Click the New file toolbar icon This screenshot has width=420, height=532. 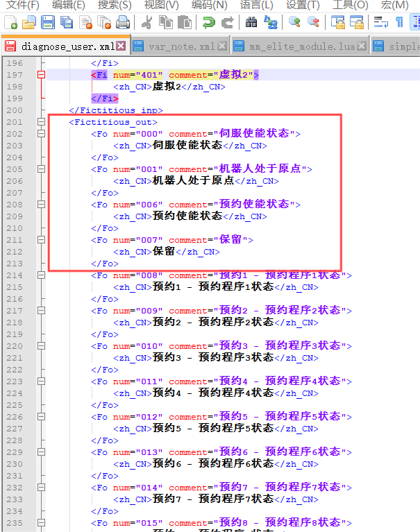point(10,23)
